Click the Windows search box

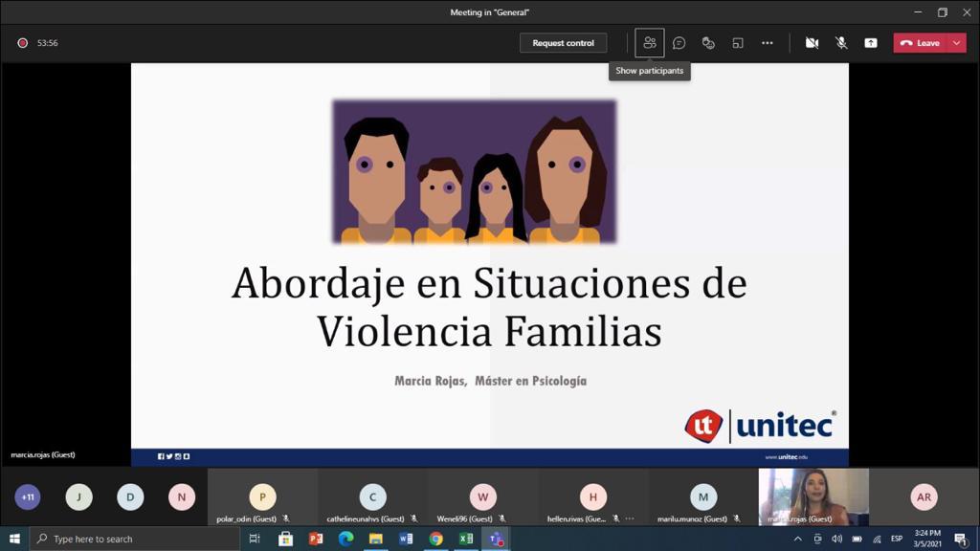134,539
